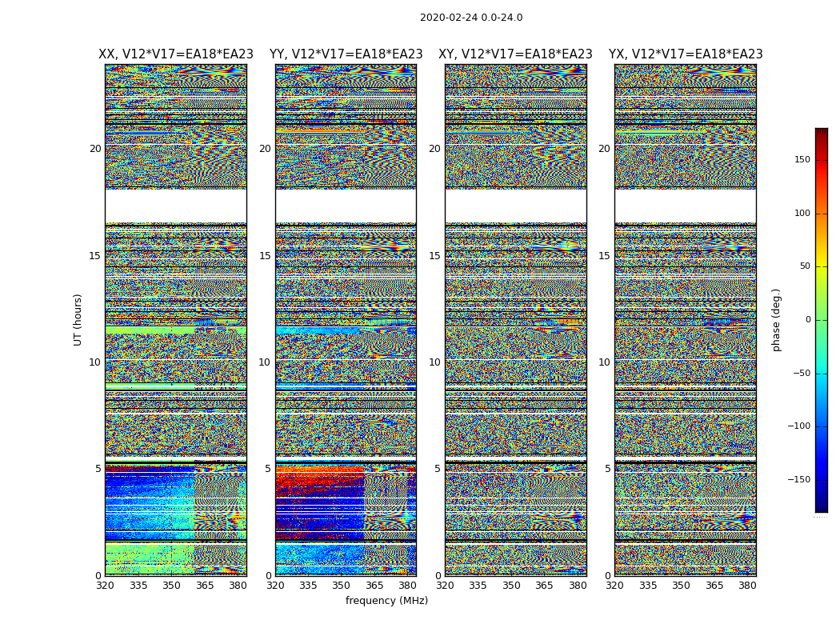Click the YX phase heatmap panel
This screenshot has width=840, height=640.
pyautogui.click(x=686, y=320)
